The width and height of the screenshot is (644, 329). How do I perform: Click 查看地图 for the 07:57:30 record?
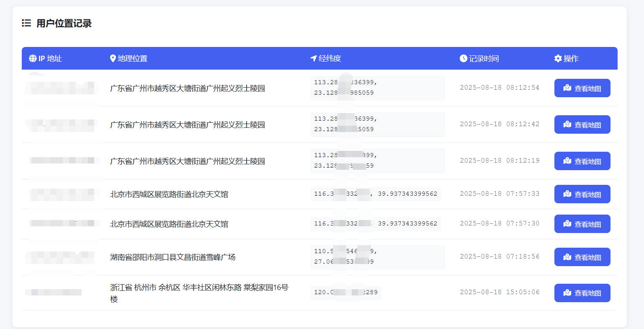coord(582,224)
